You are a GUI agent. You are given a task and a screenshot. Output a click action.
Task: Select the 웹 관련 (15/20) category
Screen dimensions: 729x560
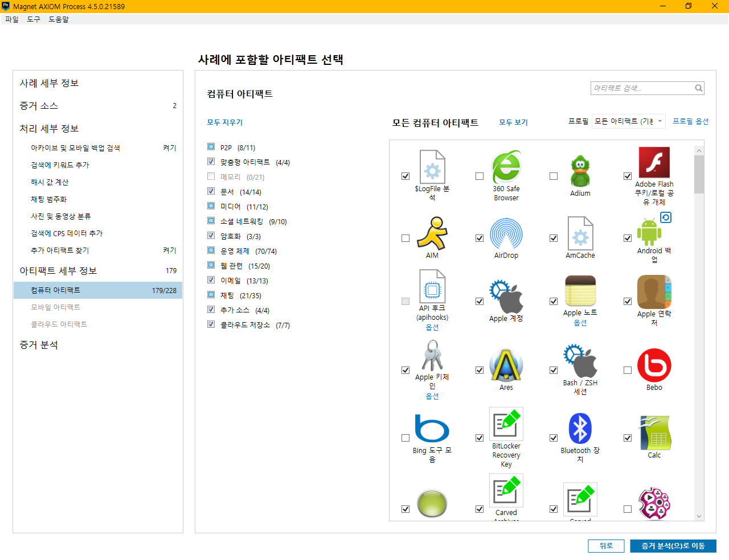point(245,266)
